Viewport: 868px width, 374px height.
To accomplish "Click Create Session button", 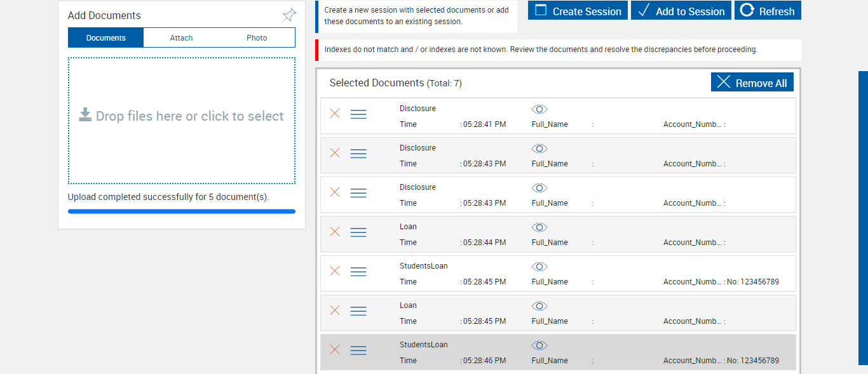I will tap(578, 11).
